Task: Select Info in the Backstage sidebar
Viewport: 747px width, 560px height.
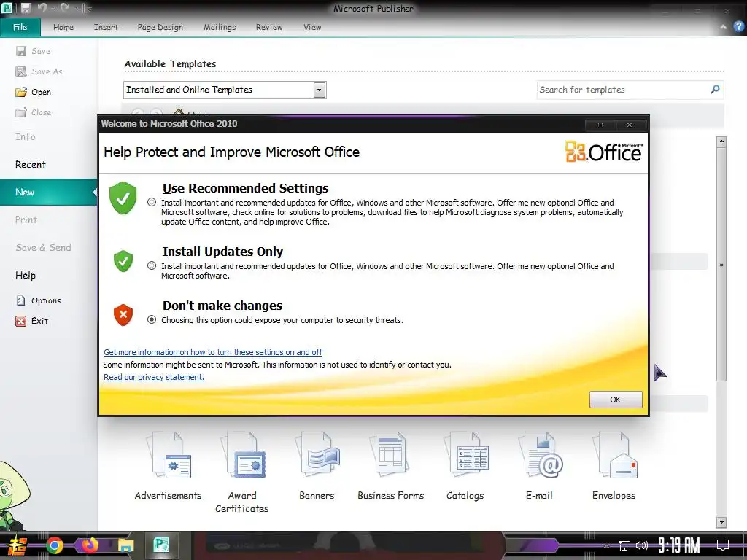Action: (26, 136)
